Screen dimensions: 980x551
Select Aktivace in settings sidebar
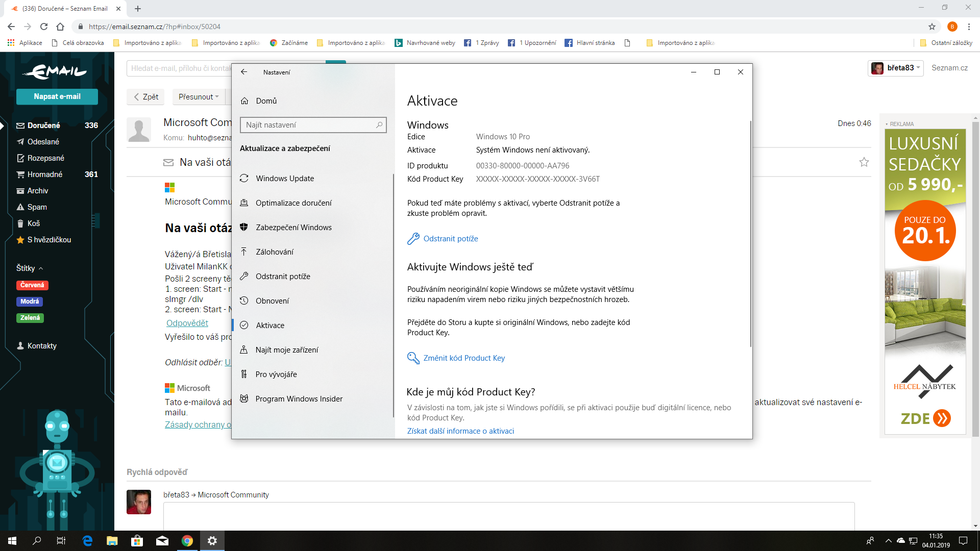pos(270,325)
